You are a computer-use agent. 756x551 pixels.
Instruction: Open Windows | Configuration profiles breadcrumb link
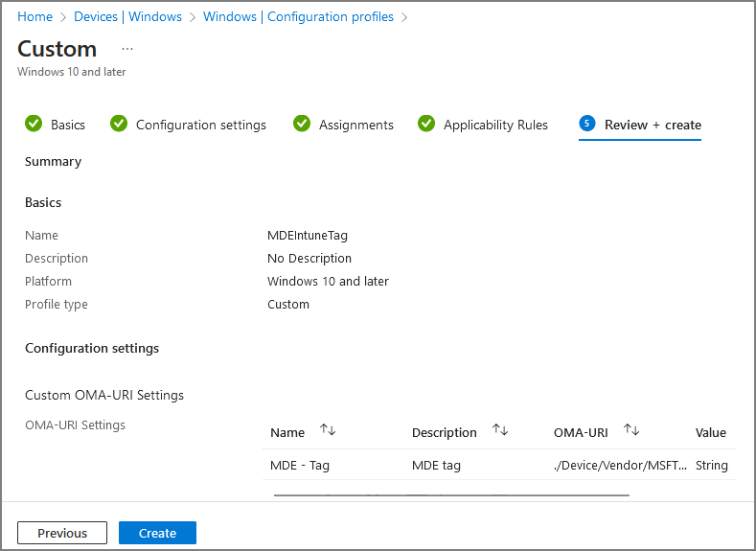pos(298,16)
